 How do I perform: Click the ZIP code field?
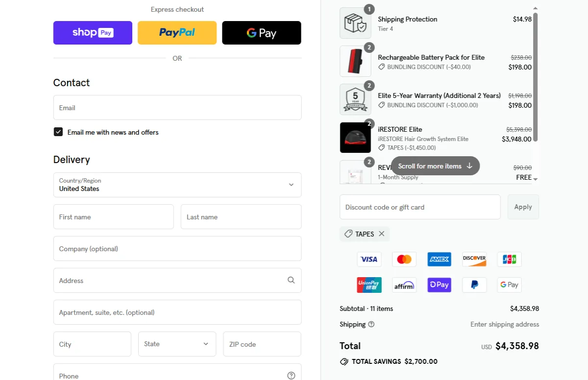pos(262,344)
